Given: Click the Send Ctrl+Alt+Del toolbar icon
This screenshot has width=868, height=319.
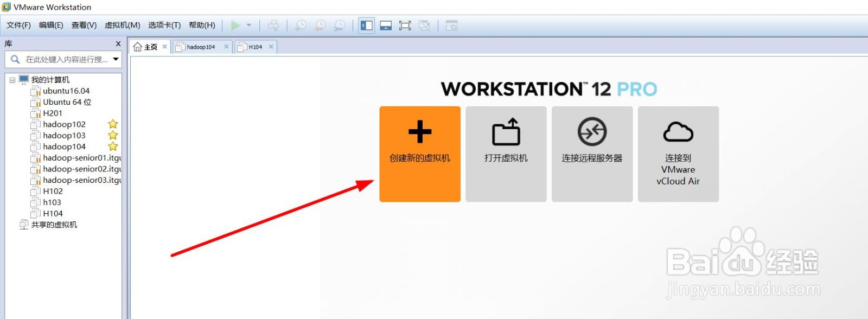Looking at the screenshot, I should pos(273,25).
